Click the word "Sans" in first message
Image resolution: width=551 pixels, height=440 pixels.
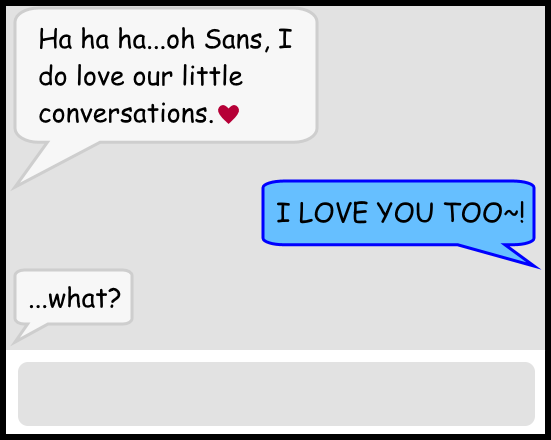(233, 39)
